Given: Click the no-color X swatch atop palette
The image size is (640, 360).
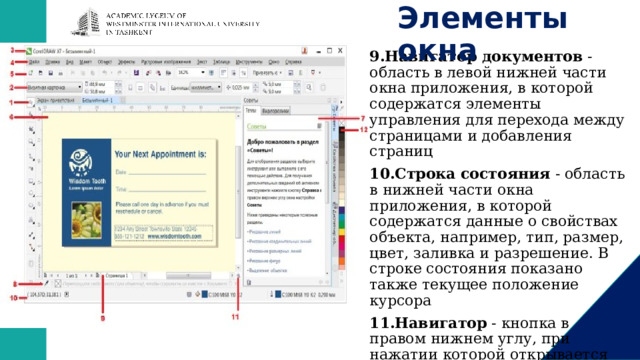Looking at the screenshot, I should click(342, 124).
